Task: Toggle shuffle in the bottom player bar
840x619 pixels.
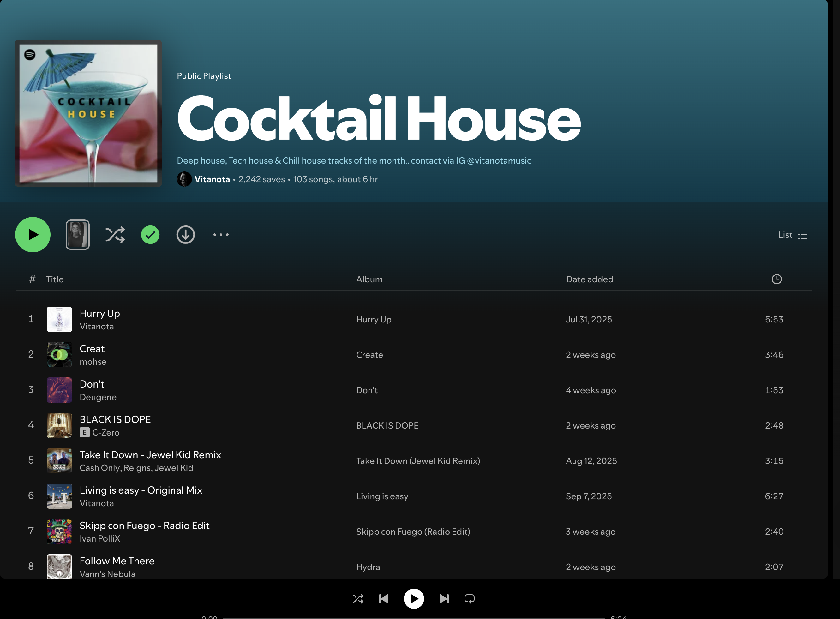Action: coord(358,599)
